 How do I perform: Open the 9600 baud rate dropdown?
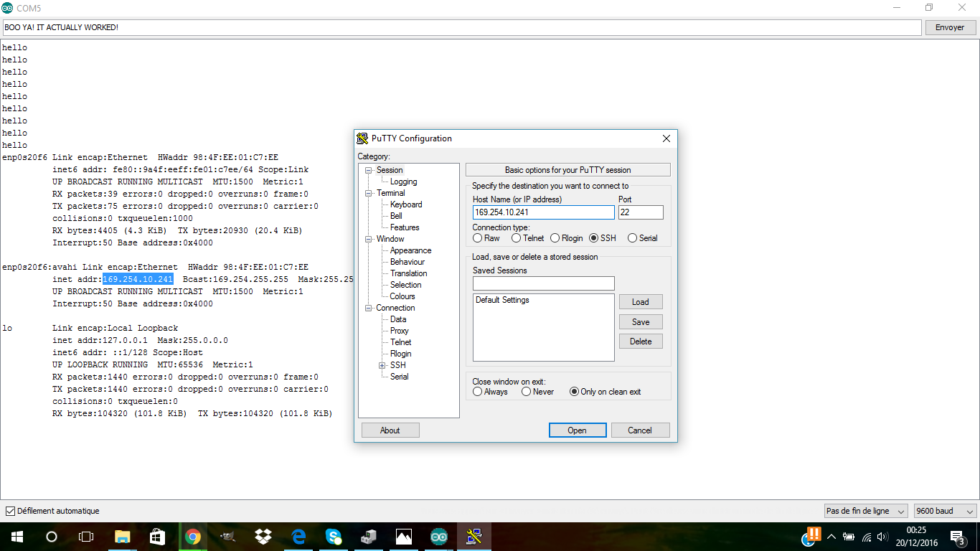944,512
